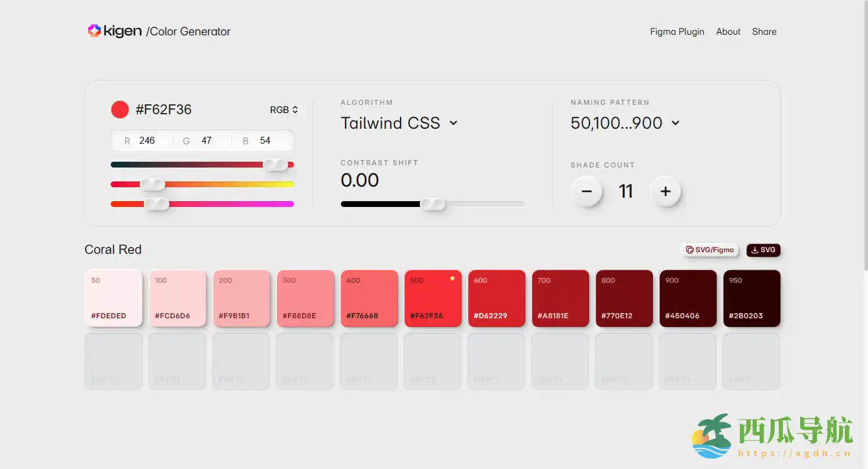This screenshot has height=469, width=868.
Task: Click the red color preview circle
Action: (x=119, y=110)
